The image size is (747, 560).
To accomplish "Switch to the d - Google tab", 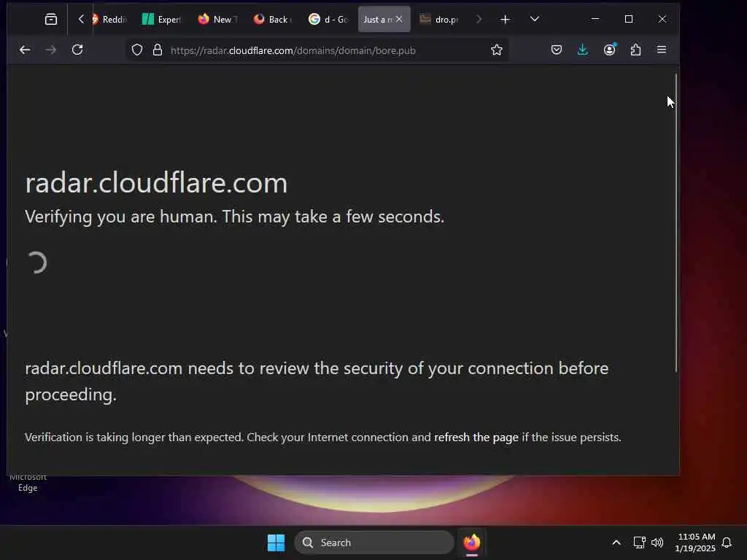I will click(328, 19).
